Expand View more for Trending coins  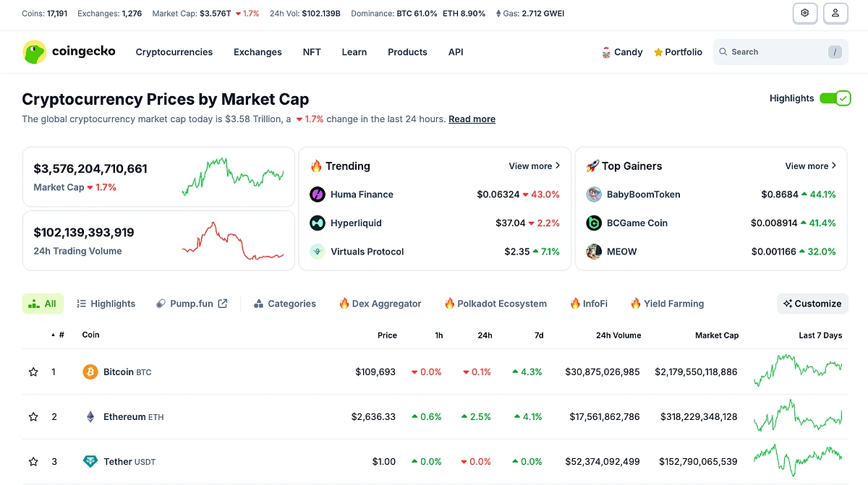tap(534, 166)
